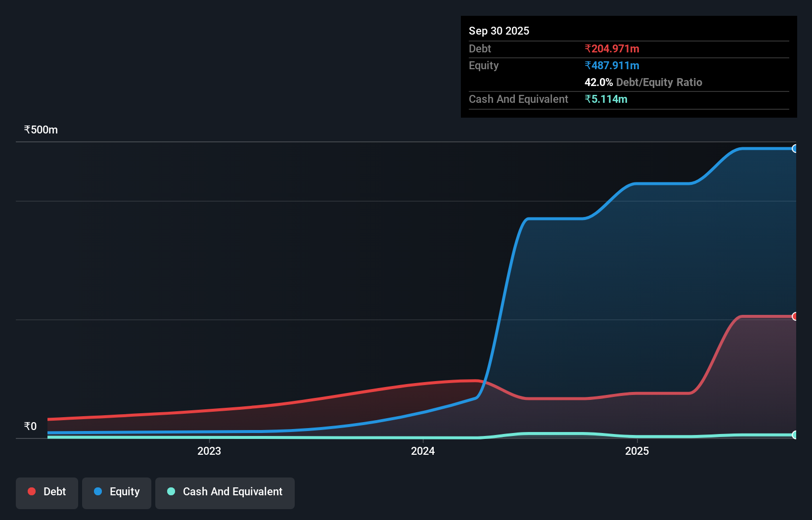Select the blue Equity endpoint marker on chart
This screenshot has height=520, width=812.
pos(795,149)
